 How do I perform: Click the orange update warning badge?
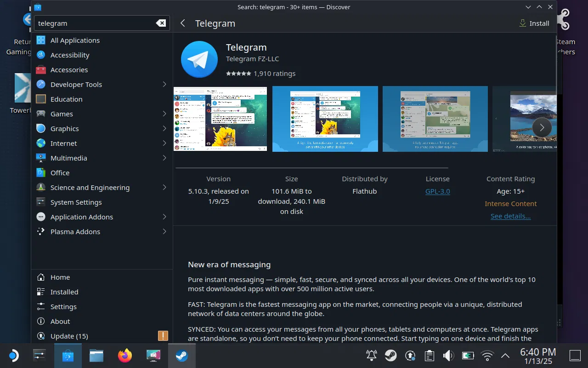(163, 336)
